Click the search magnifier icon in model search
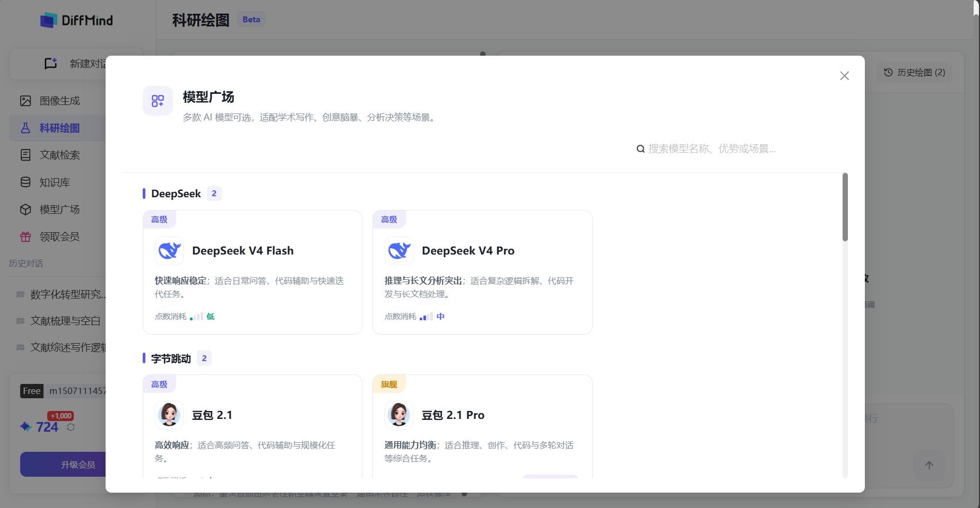 point(640,149)
